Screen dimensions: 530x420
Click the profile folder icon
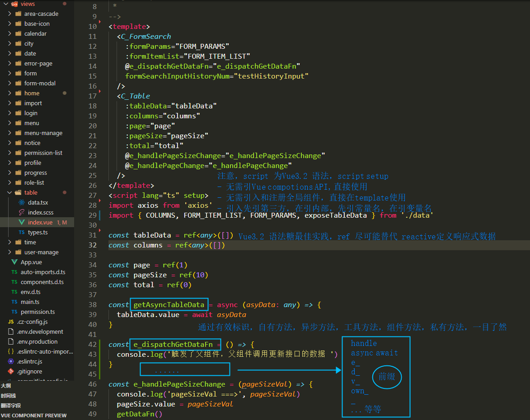[18, 163]
